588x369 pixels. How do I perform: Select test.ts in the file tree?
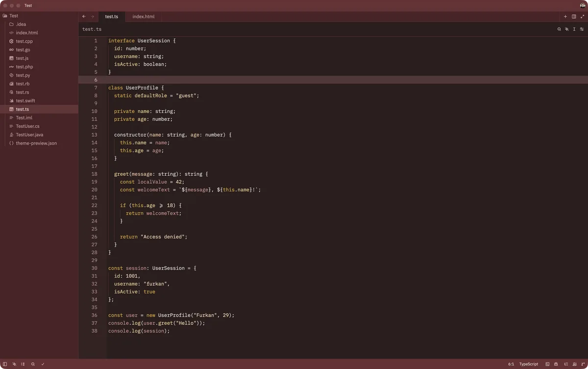click(39, 109)
